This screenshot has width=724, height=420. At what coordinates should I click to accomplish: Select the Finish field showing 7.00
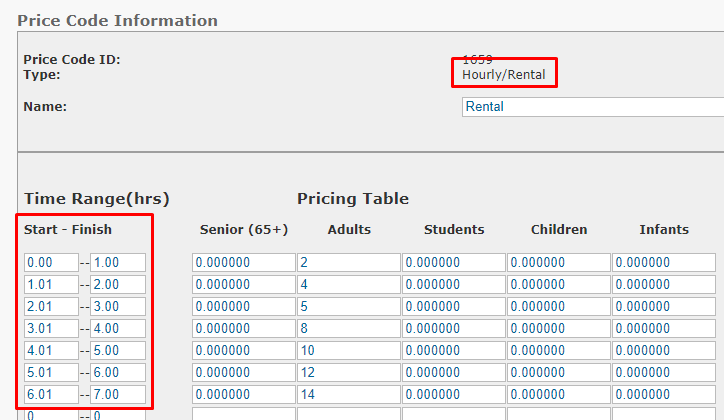click(118, 395)
